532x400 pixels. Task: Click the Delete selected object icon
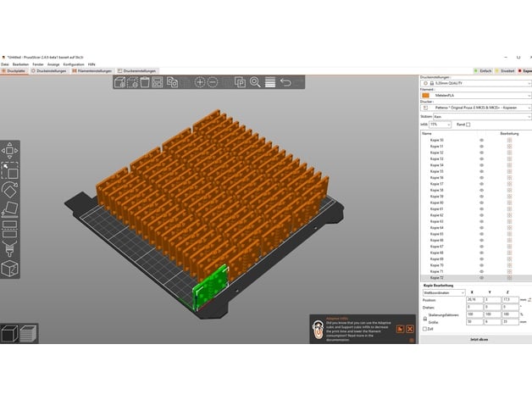[132, 82]
